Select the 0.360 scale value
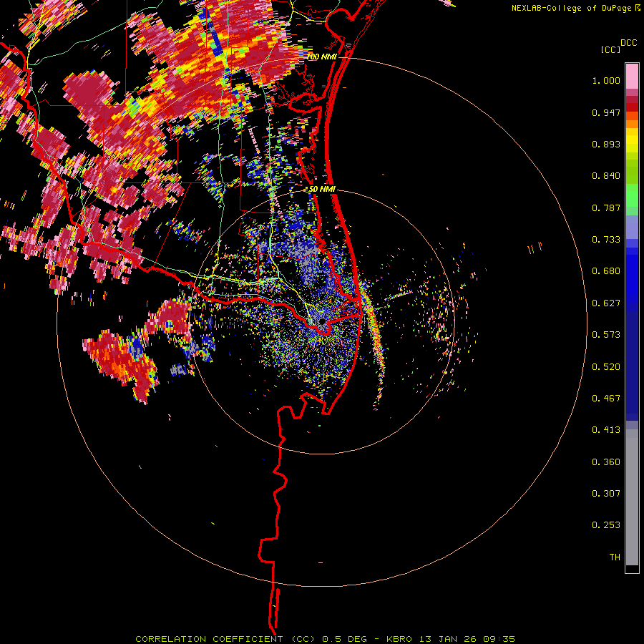The width and height of the screenshot is (644, 644). click(x=606, y=462)
